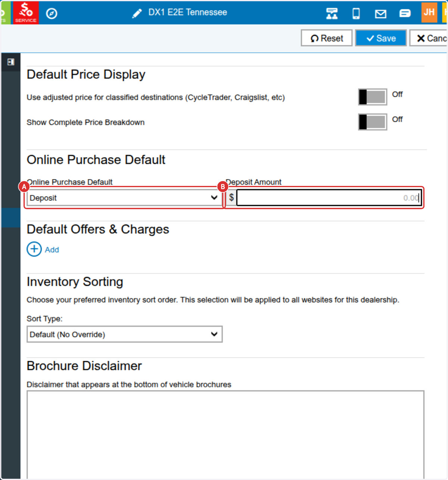Open the mail envelope icon
The width and height of the screenshot is (448, 480).
pos(380,14)
